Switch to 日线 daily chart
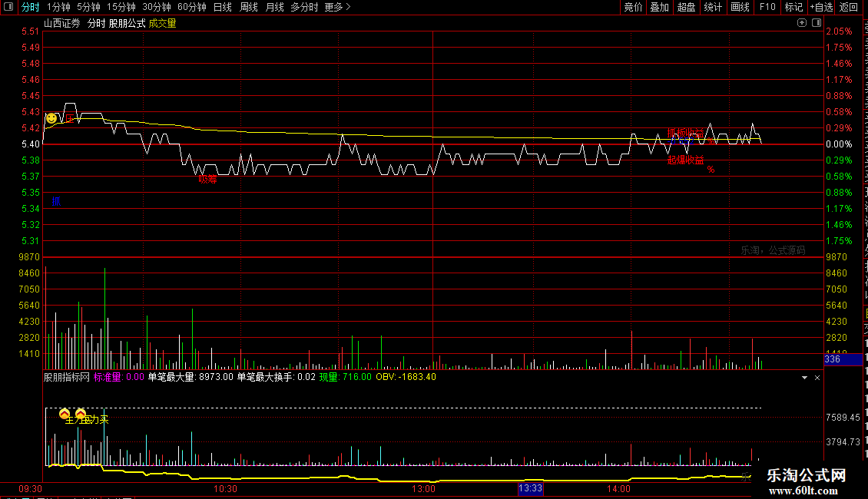The image size is (868, 499). 223,7
